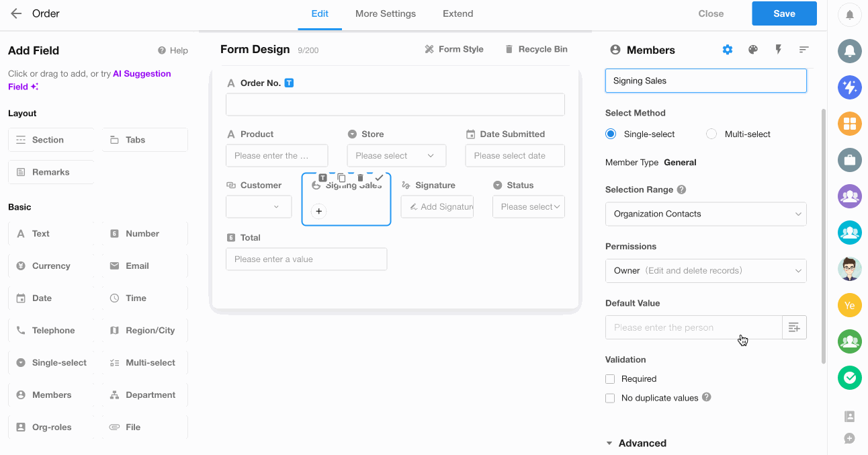Open the Owner permissions dropdown
868x455 pixels.
coord(705,271)
